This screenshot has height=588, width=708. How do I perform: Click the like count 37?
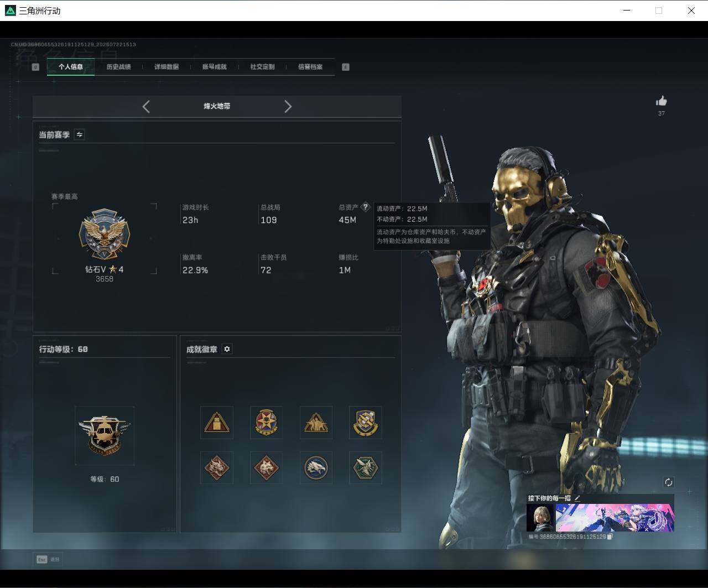662,113
